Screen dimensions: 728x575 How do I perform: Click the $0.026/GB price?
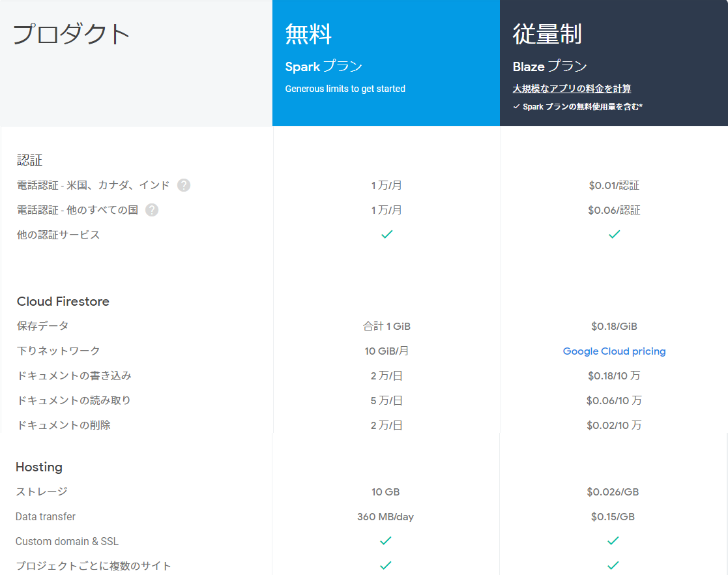(613, 492)
